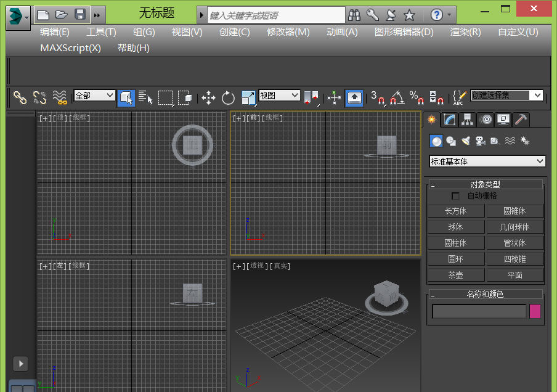Expand the search field arrow button
557x392 pixels.
[x=201, y=15]
